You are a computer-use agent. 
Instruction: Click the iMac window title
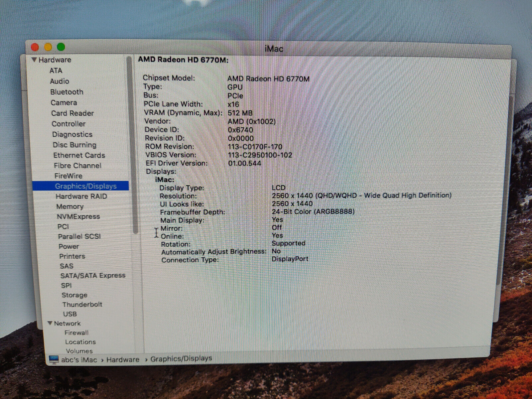[x=274, y=49]
